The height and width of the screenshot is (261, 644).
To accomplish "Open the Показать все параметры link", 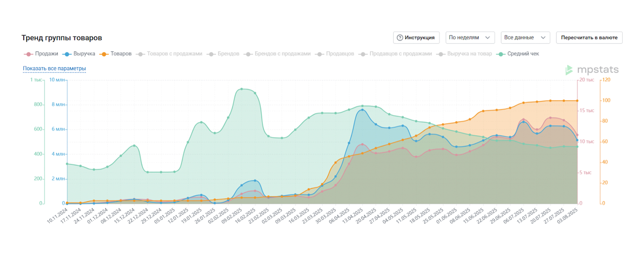I will (54, 69).
